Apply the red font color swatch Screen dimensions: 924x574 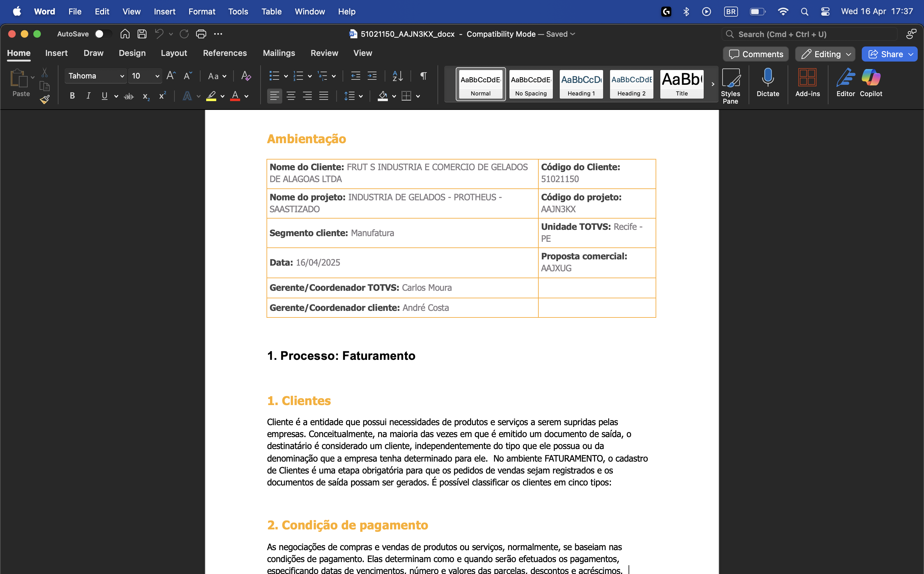[235, 96]
